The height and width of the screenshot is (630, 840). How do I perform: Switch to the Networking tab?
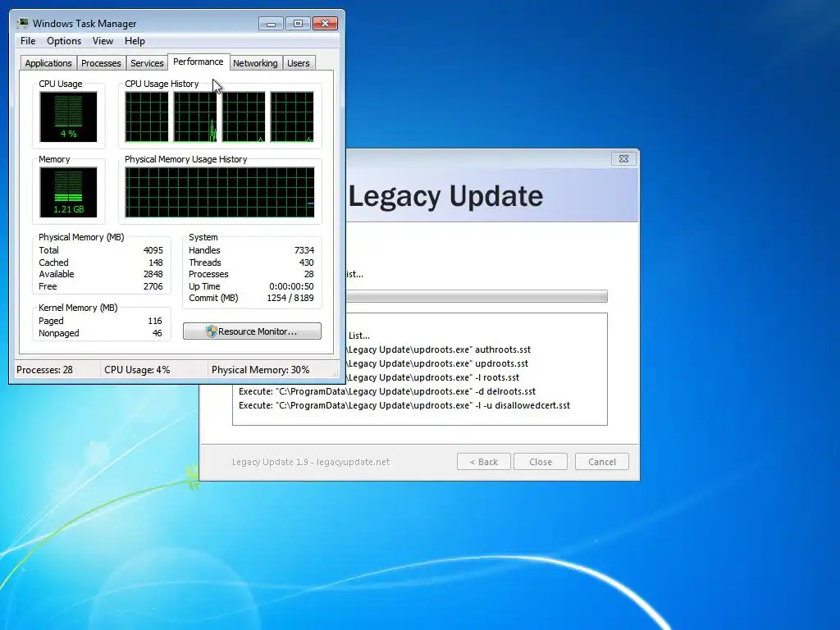point(255,63)
